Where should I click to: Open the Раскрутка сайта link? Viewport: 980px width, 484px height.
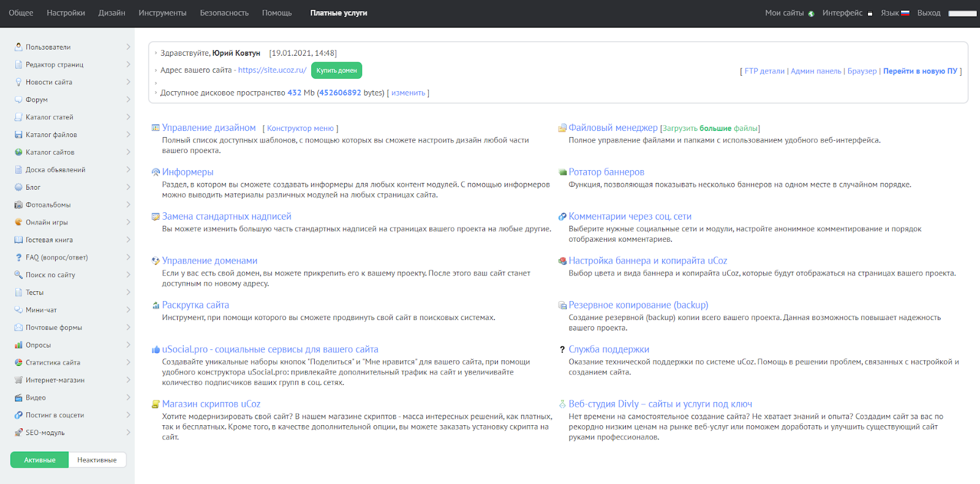195,305
